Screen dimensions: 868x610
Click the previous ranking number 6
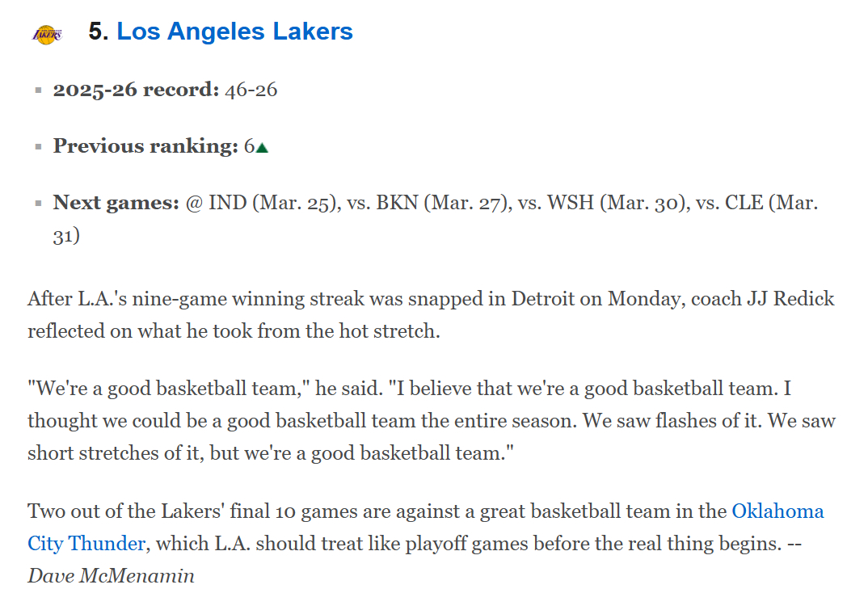pos(249,146)
